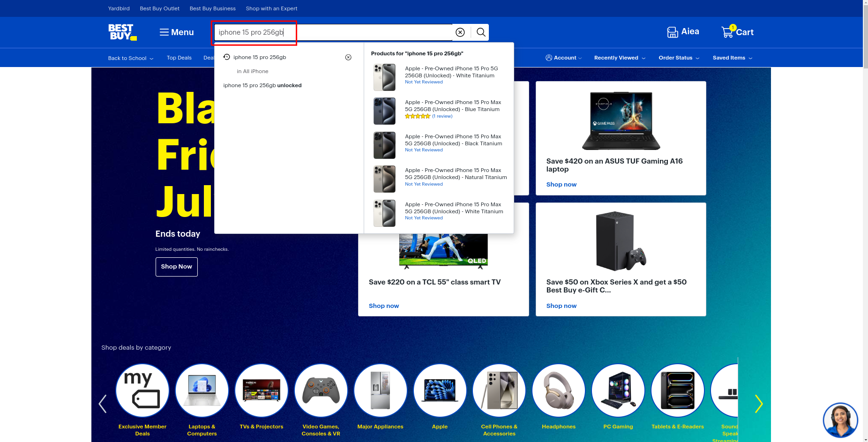Image resolution: width=868 pixels, height=442 pixels.
Task: Expand the Account dropdown
Action: [x=564, y=58]
